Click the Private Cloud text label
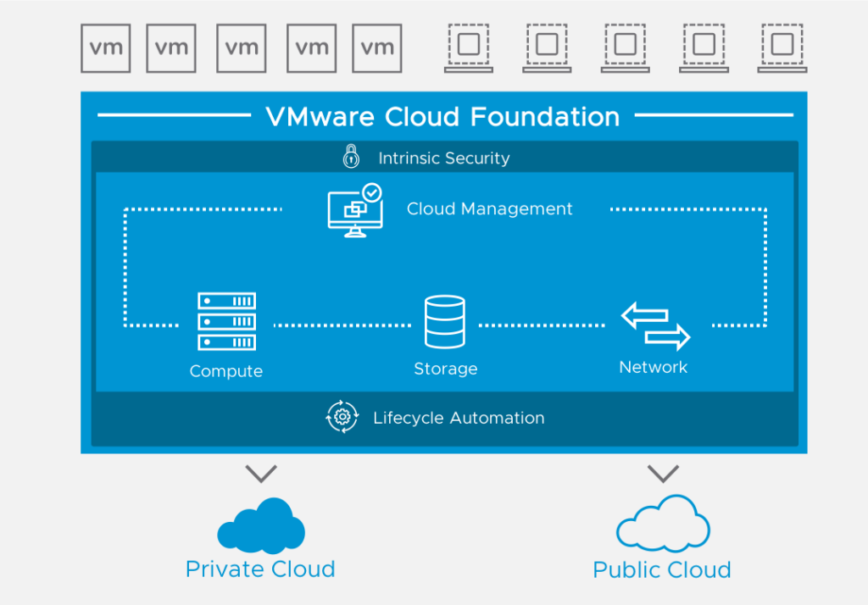 point(259,569)
